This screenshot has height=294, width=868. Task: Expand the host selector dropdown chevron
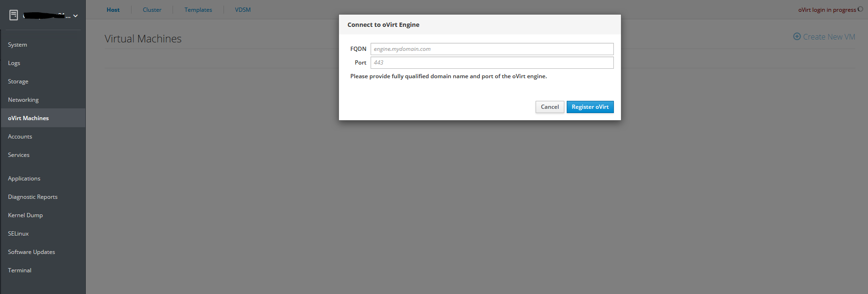75,16
